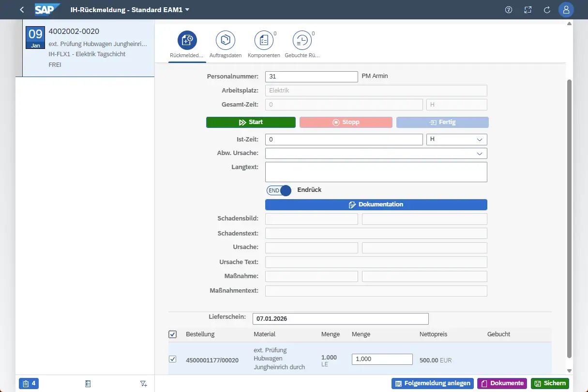Screen dimensions: 588x392
Task: Click the refresh icon in the header
Action: [x=547, y=10]
